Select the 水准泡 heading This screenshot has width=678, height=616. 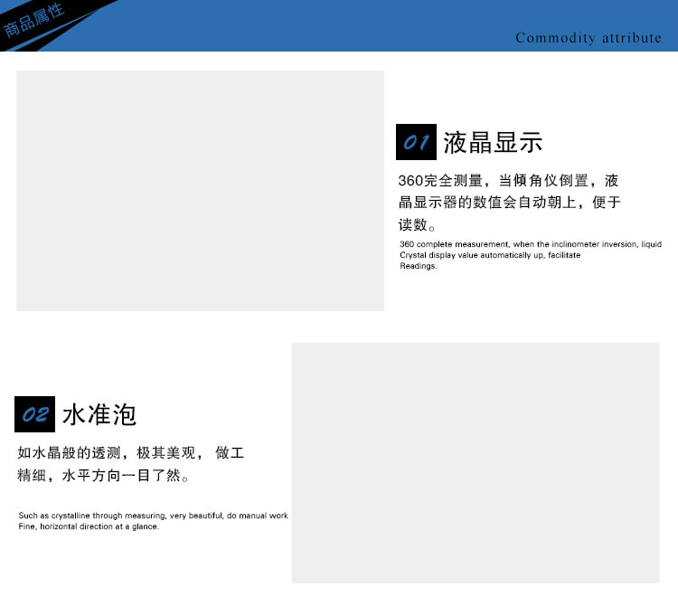click(99, 414)
